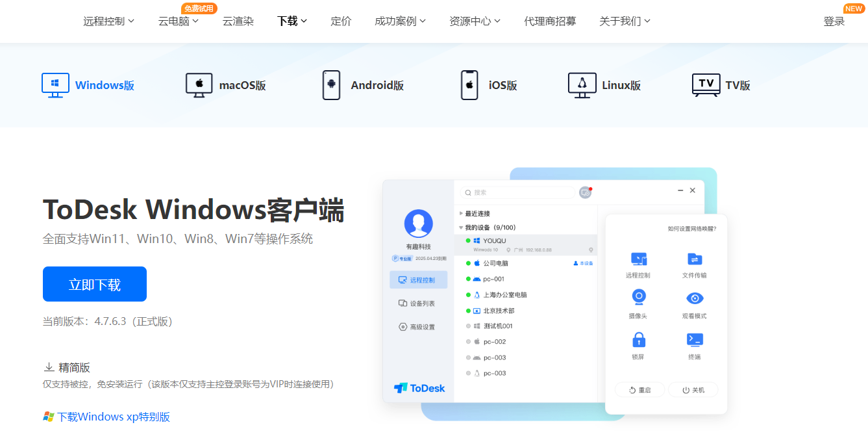Click the magnifier icon in search box
Viewport: 868px width, 440px height.
(x=469, y=192)
